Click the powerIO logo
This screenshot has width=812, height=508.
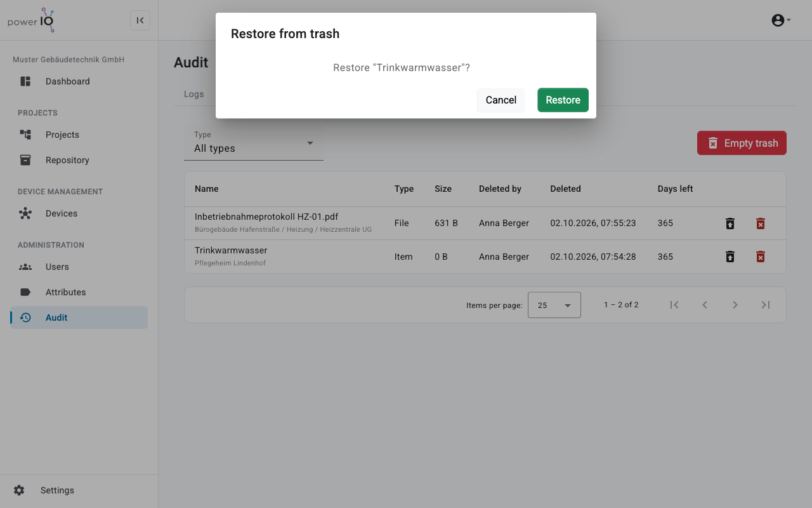[x=32, y=20]
